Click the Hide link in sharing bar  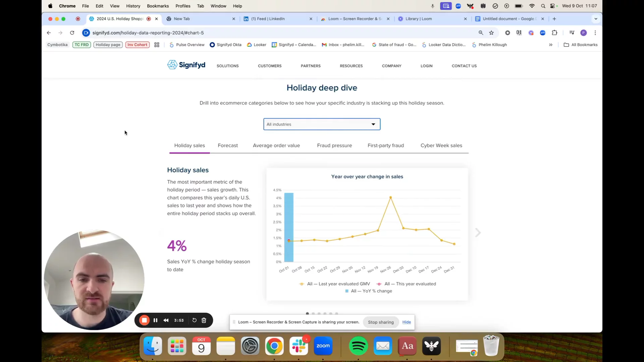(x=407, y=322)
